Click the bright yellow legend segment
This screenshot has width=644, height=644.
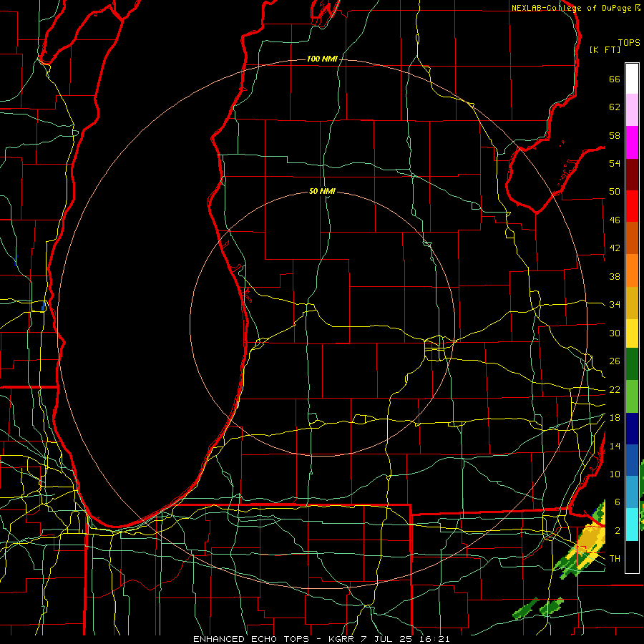[x=632, y=333]
